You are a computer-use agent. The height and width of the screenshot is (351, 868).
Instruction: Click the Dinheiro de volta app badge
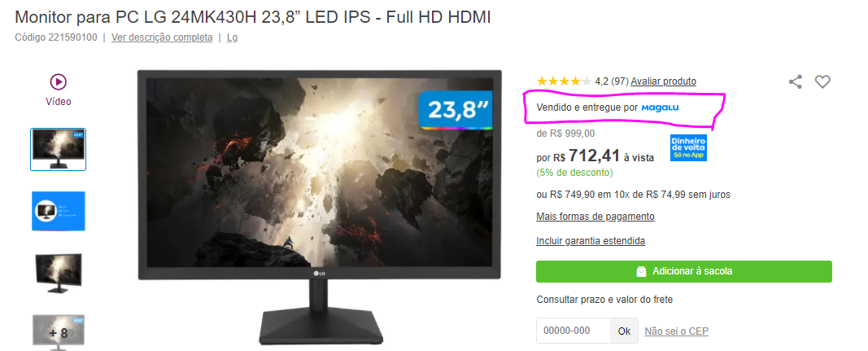coord(688,147)
